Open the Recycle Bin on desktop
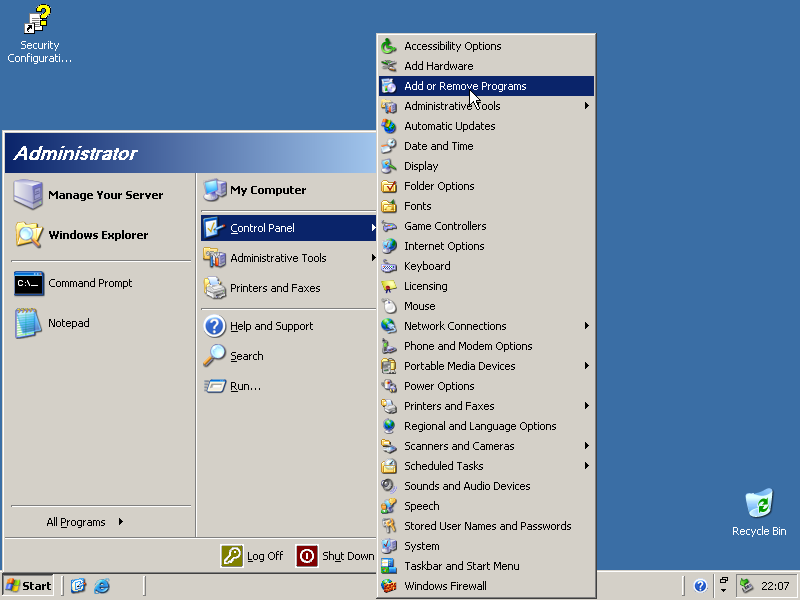The width and height of the screenshot is (800, 600). click(759, 505)
